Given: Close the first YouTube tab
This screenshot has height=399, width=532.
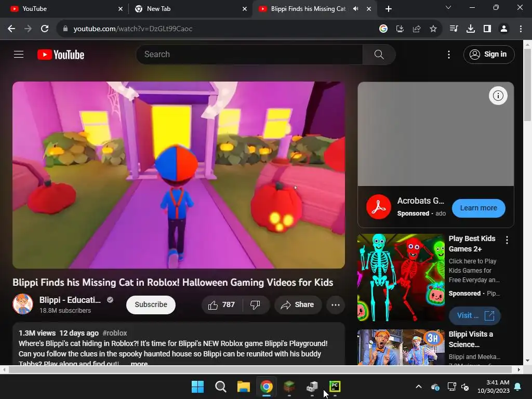Looking at the screenshot, I should coord(121,9).
